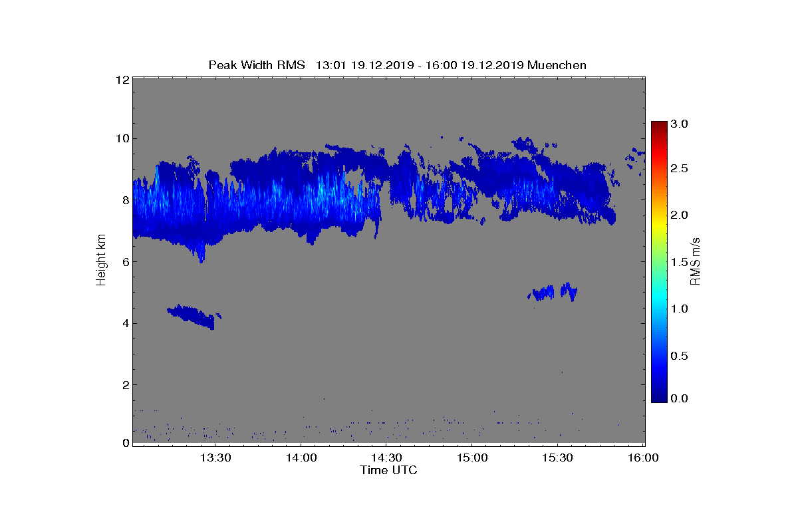Click the dark blue bottom of colorbar
The height and width of the screenshot is (532, 798).
659,397
